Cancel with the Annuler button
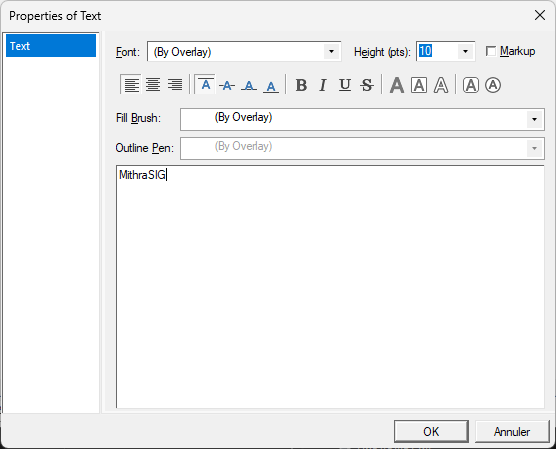 (x=512, y=432)
